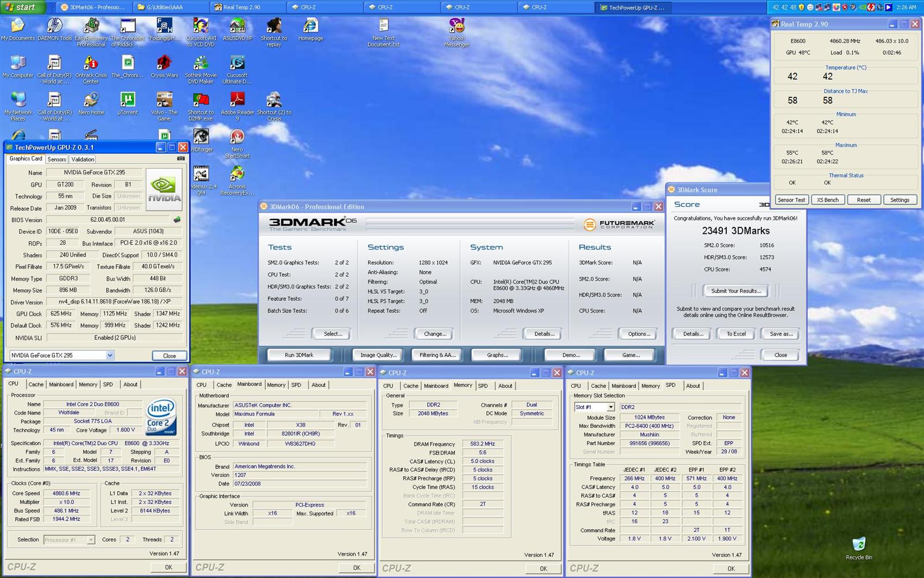
Task: Click Core Speed value 4860.6 MHz
Action: (67, 494)
